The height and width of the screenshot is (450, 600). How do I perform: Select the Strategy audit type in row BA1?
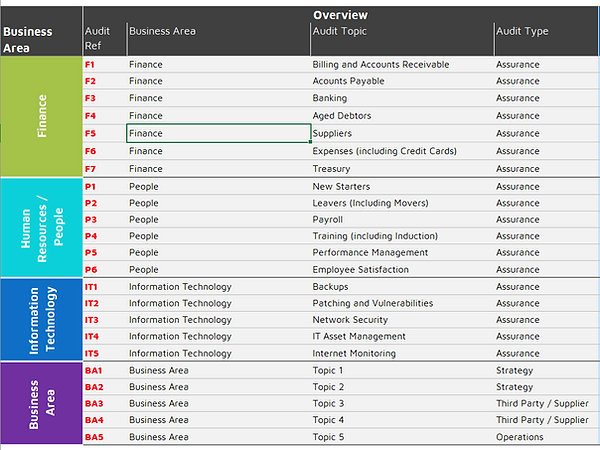click(x=547, y=370)
